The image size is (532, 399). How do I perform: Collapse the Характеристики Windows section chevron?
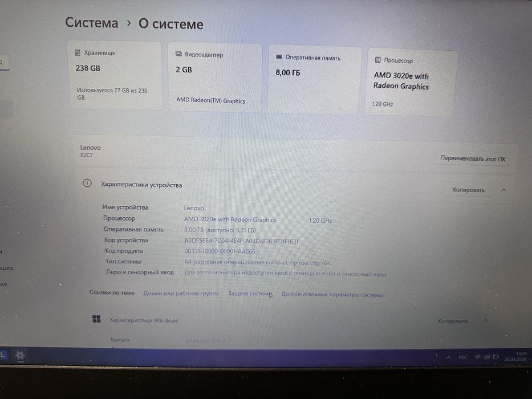click(485, 320)
